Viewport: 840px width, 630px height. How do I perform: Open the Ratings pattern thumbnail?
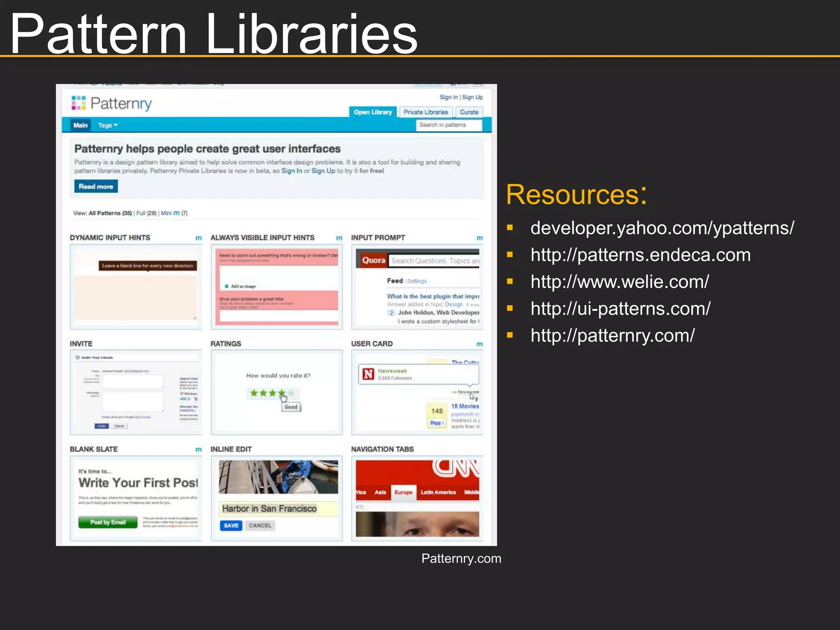(x=276, y=392)
